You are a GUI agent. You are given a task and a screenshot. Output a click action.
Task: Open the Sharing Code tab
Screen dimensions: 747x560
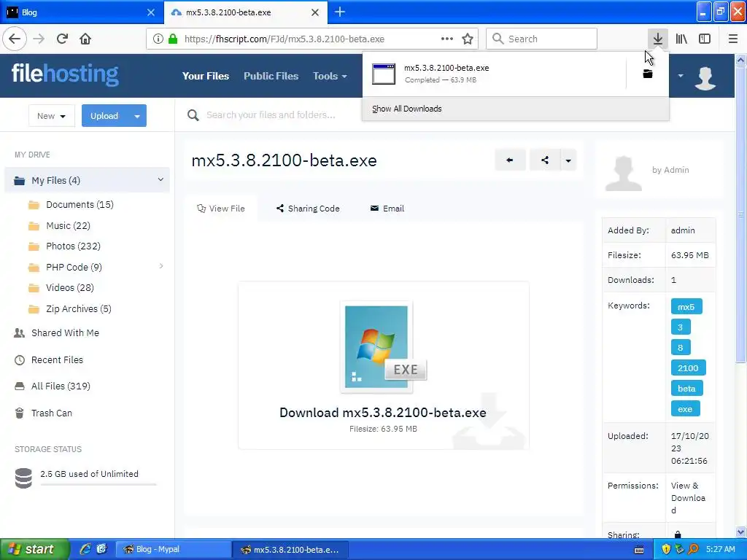point(308,209)
